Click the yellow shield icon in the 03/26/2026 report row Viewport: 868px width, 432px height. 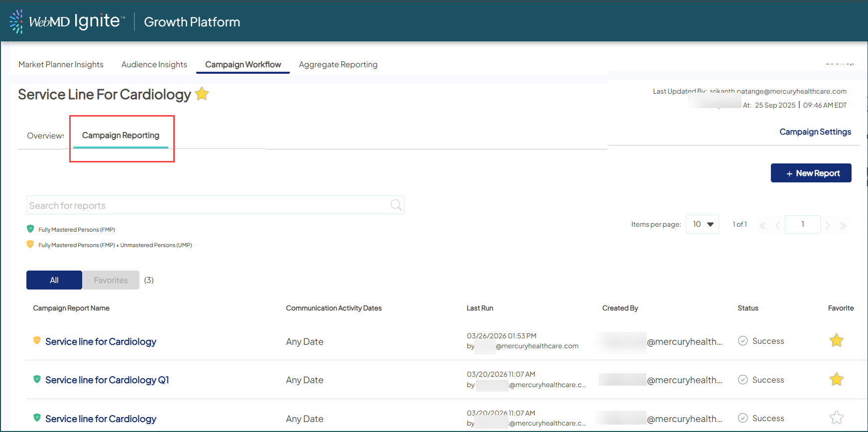(x=37, y=340)
